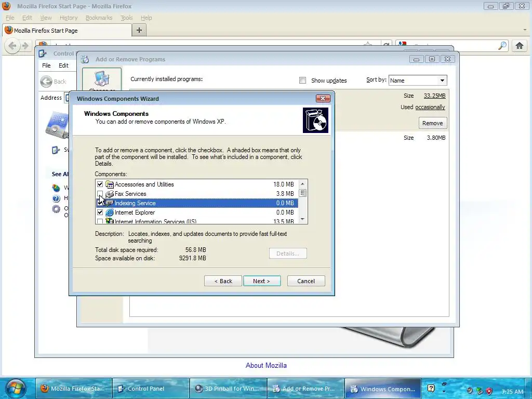Click the Remove program button
This screenshot has width=532, height=399.
[x=433, y=123]
